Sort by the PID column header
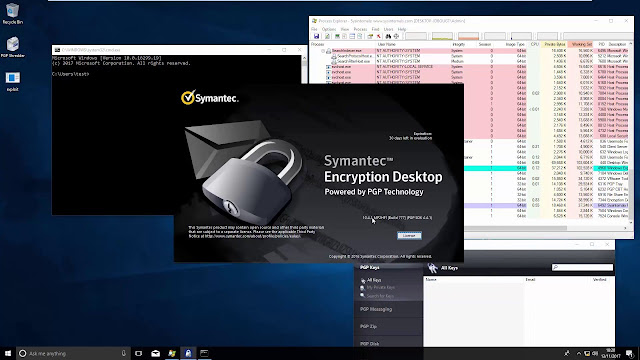The height and width of the screenshot is (360, 640). click(601, 44)
